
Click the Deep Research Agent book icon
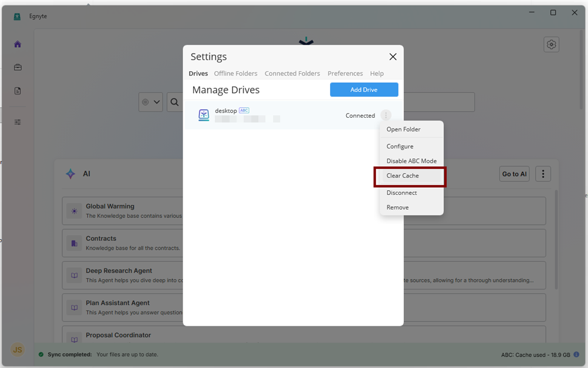(x=74, y=276)
